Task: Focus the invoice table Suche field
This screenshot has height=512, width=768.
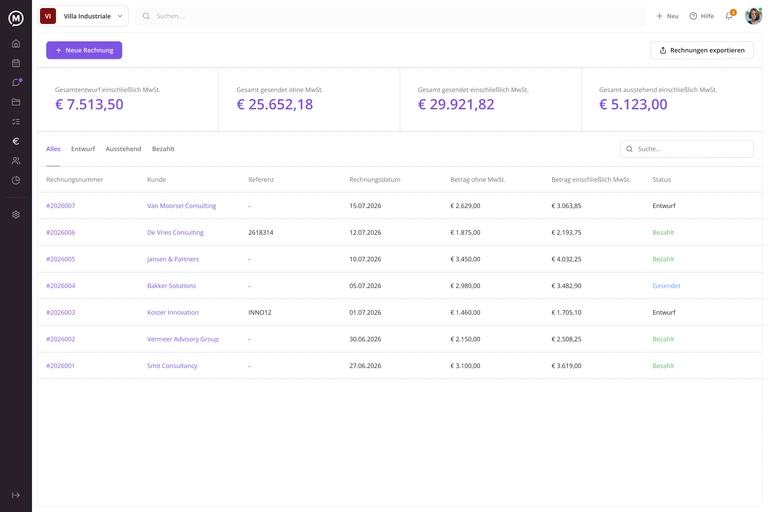Action: (687, 149)
